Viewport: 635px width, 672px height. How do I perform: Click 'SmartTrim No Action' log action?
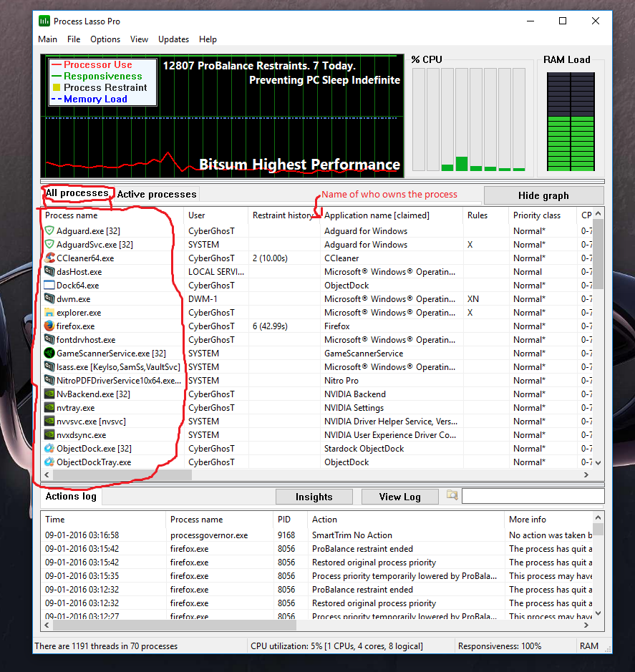tap(352, 535)
